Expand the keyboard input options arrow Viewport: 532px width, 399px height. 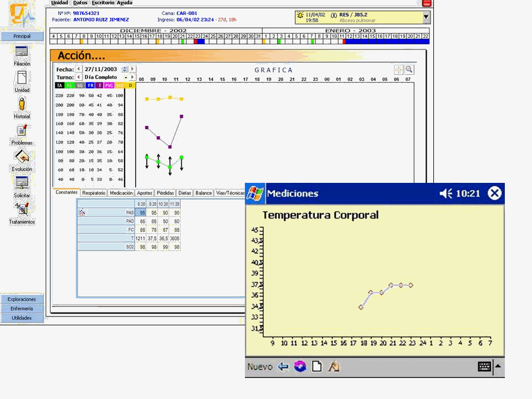(498, 366)
